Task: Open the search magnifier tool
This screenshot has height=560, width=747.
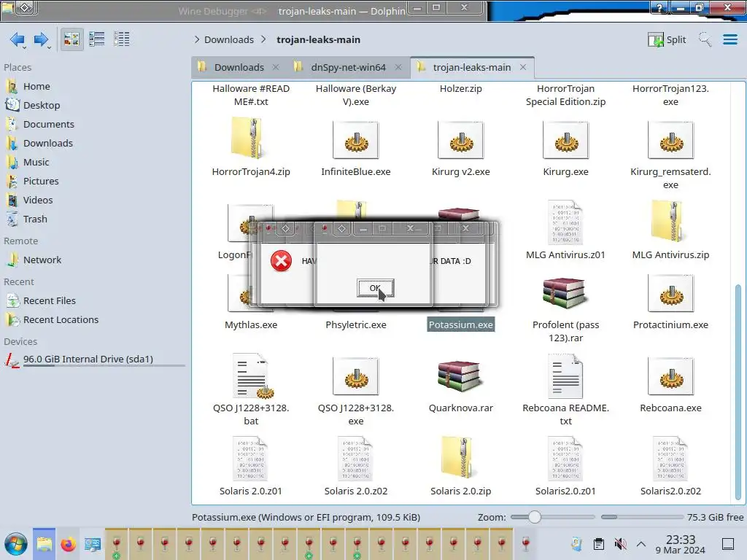Action: pyautogui.click(x=705, y=39)
